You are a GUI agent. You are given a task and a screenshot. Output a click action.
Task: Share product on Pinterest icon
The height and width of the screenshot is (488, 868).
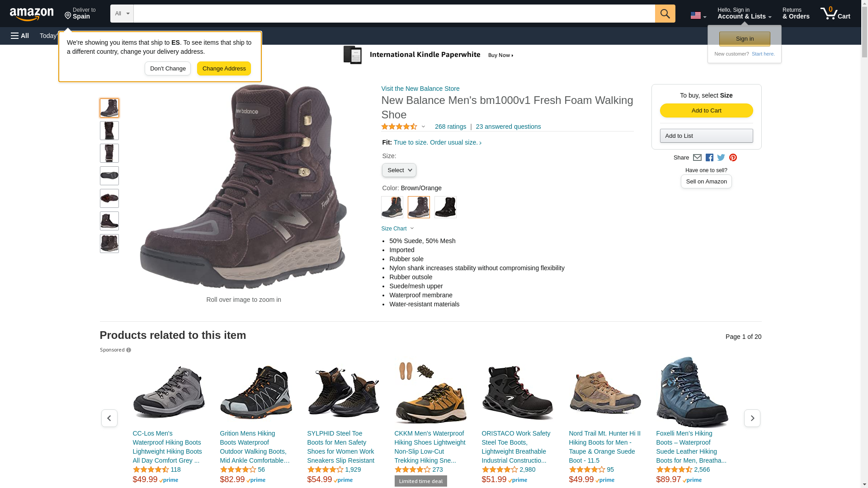tap(733, 158)
